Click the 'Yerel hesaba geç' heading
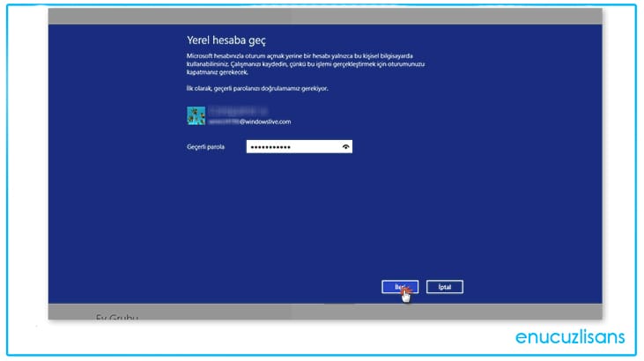Viewport: 644px width, 361px height. (x=226, y=41)
